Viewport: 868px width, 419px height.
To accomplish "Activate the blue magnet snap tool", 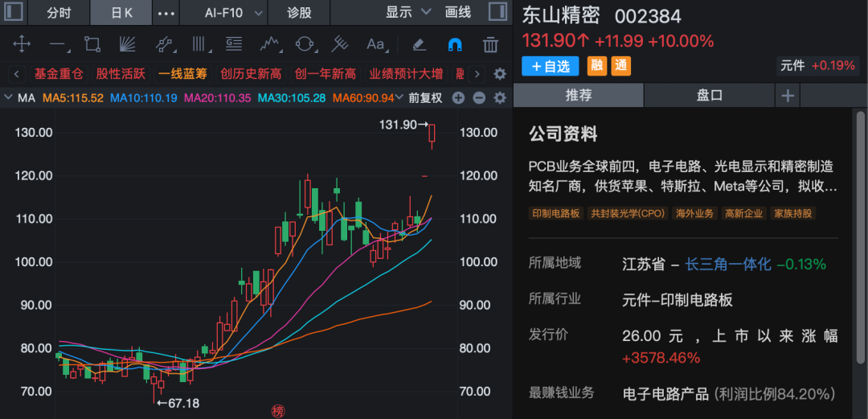I will (x=455, y=44).
